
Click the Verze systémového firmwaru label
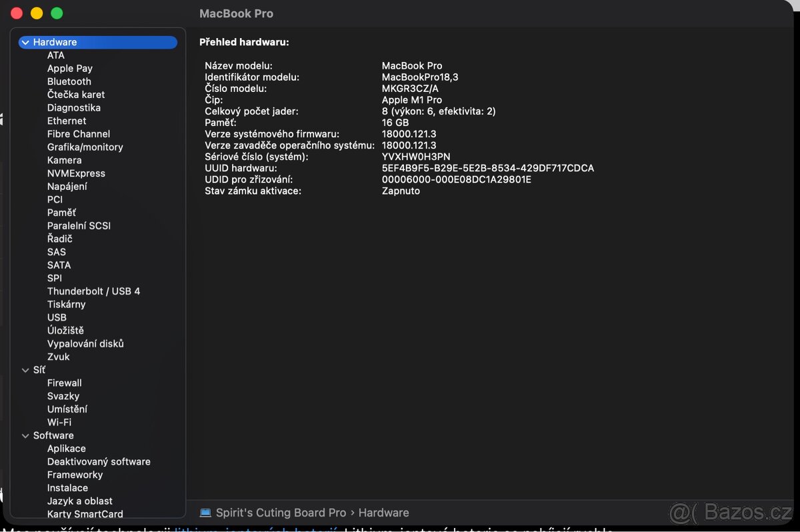(272, 134)
